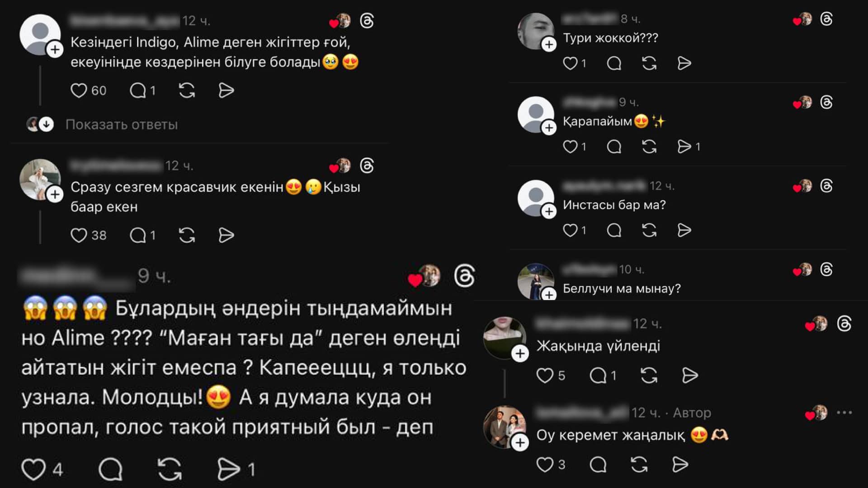
Task: Reply to the 'Қарапайым' comment
Action: tap(614, 146)
